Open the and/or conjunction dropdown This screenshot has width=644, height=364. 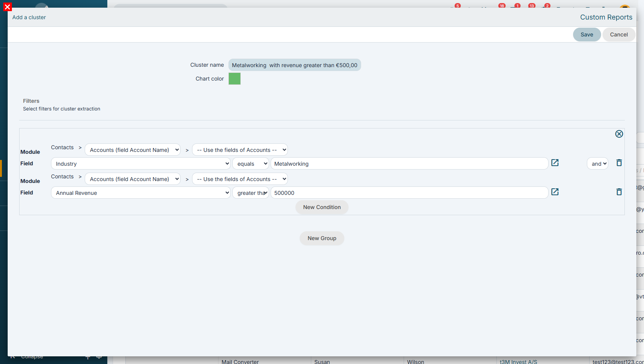(598, 164)
